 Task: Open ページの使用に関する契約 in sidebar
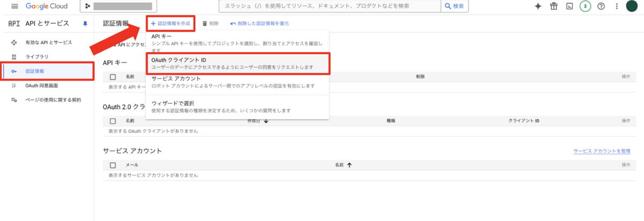click(53, 99)
